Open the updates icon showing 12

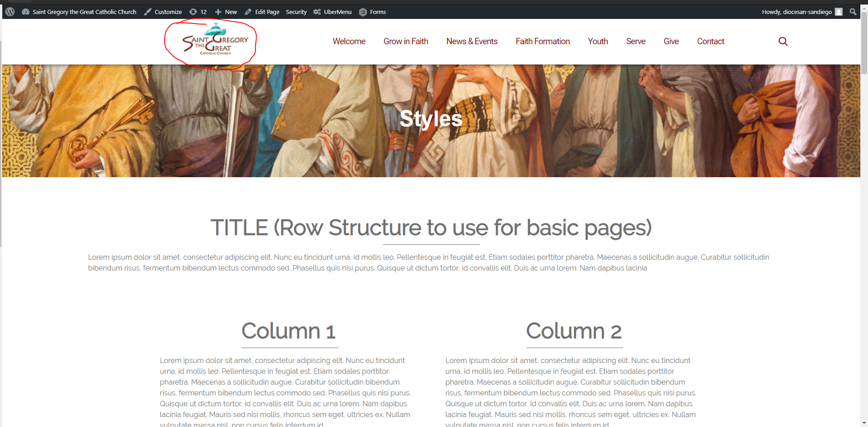(x=193, y=12)
